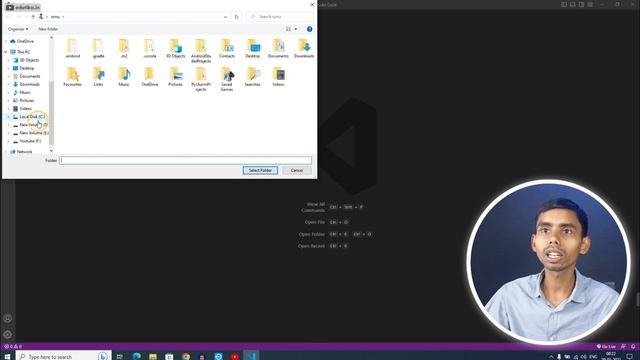The width and height of the screenshot is (640, 360).
Task: Expand the Youtube (F:) drive tree arrow
Action: point(9,141)
